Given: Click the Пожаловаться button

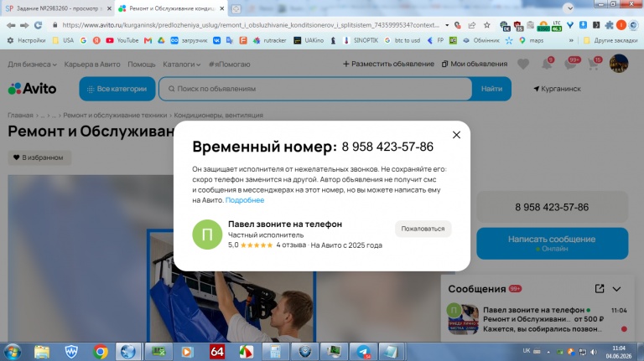Looking at the screenshot, I should 423,229.
